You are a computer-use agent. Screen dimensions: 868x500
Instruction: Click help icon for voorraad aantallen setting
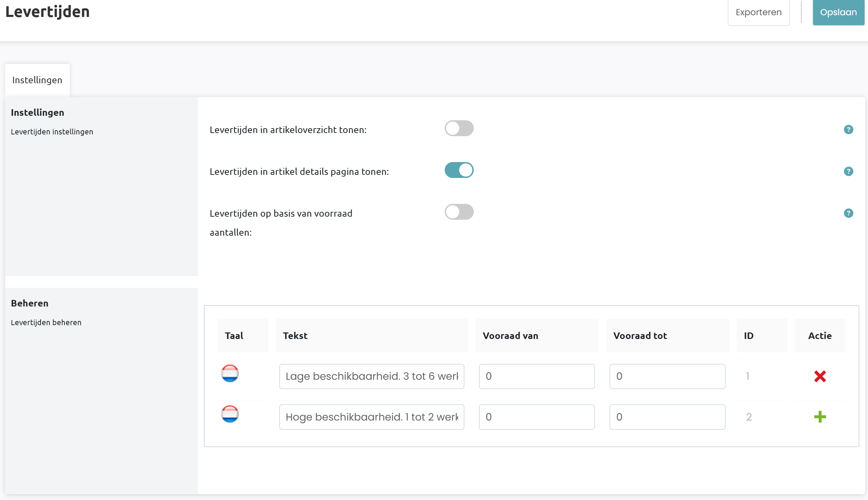pyautogui.click(x=848, y=213)
